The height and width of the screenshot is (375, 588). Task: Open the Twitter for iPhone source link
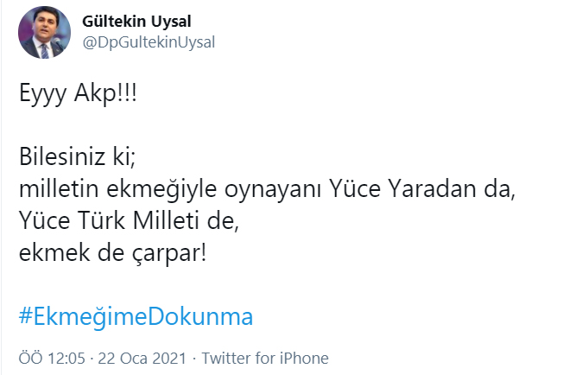pos(265,358)
